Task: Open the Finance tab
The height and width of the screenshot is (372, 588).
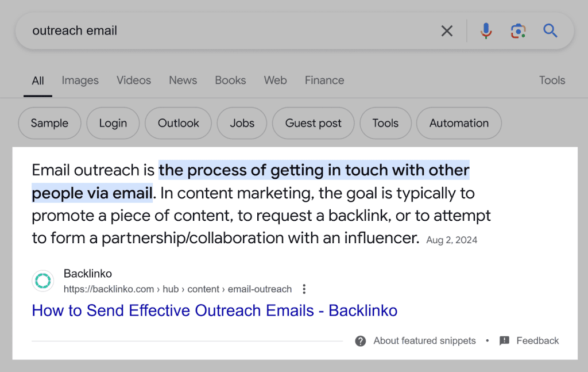Action: 324,80
